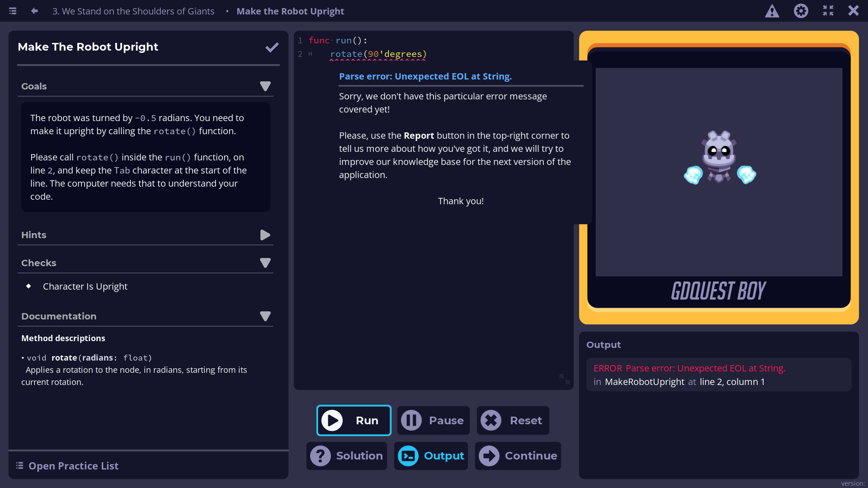The width and height of the screenshot is (868, 488).
Task: Expand the Hints section
Action: pyautogui.click(x=265, y=235)
